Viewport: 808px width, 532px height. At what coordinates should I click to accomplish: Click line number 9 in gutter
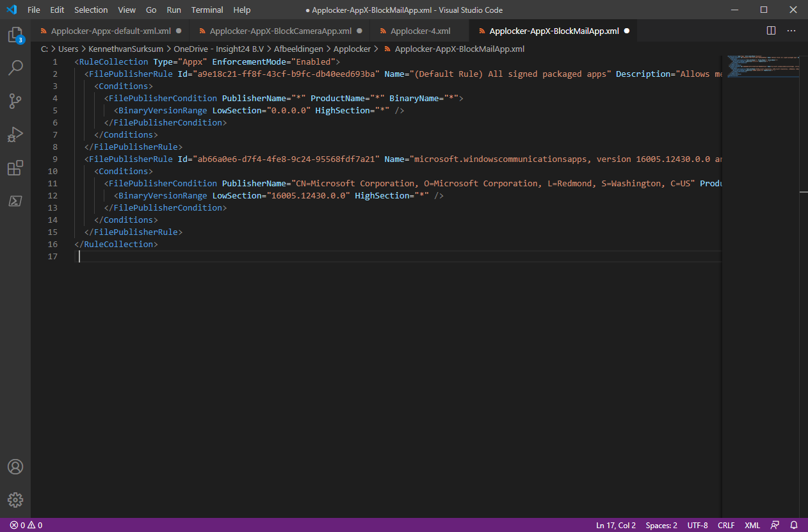(x=55, y=159)
